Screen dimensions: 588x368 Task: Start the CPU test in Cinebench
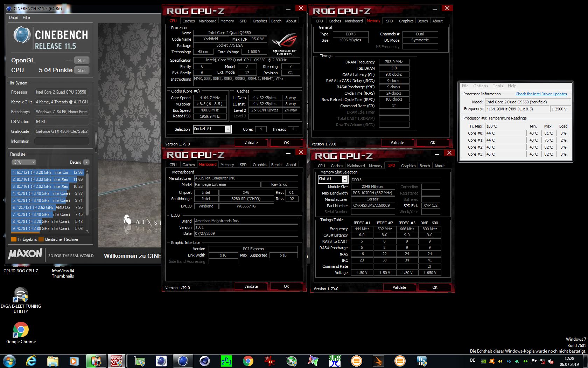(82, 70)
